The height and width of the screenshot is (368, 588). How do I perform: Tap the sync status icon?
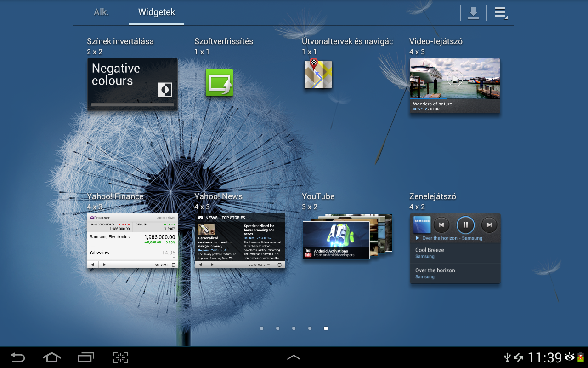519,357
